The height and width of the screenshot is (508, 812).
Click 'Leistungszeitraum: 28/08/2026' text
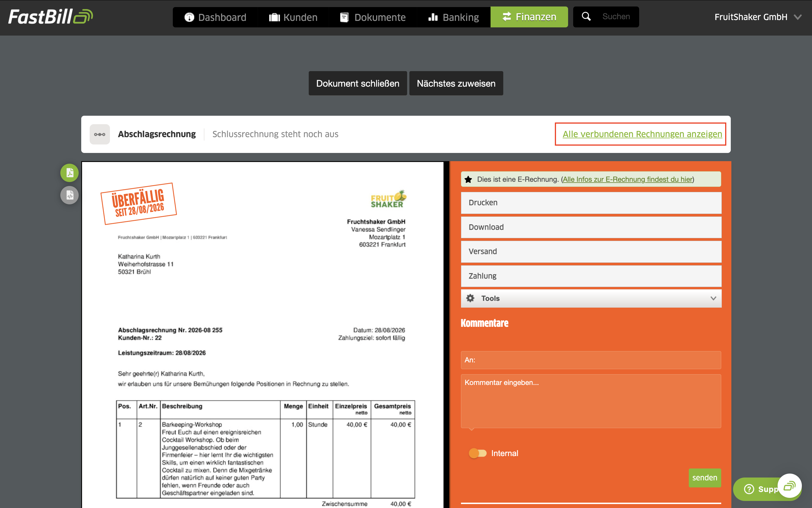(x=162, y=353)
